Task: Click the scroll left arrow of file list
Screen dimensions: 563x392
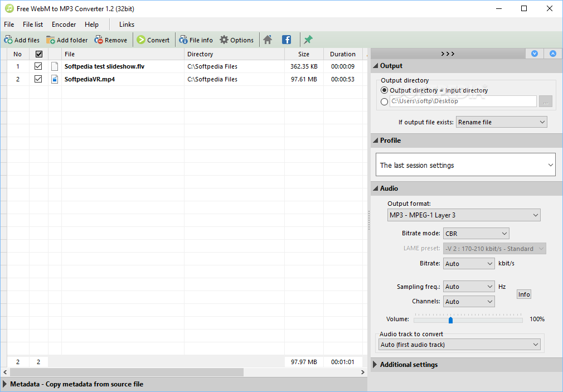Action: coord(5,372)
